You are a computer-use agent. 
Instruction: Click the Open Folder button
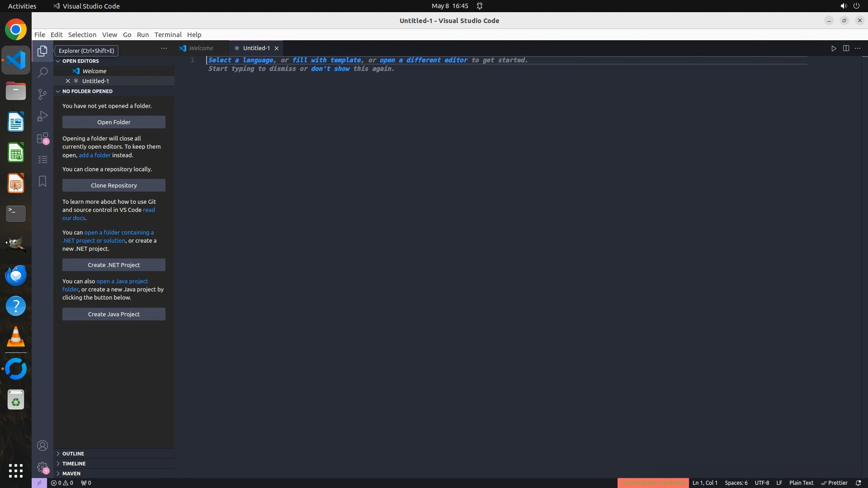click(114, 122)
